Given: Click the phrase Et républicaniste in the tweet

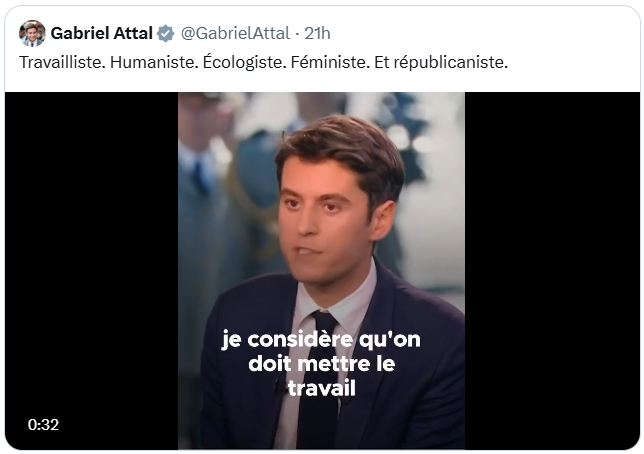Looking at the screenshot, I should pos(441,62).
